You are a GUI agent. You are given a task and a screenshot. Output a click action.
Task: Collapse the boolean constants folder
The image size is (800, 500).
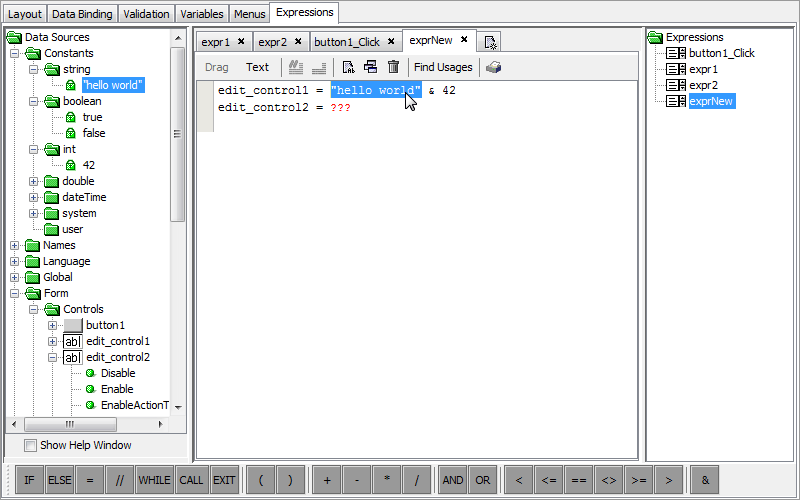click(x=34, y=101)
